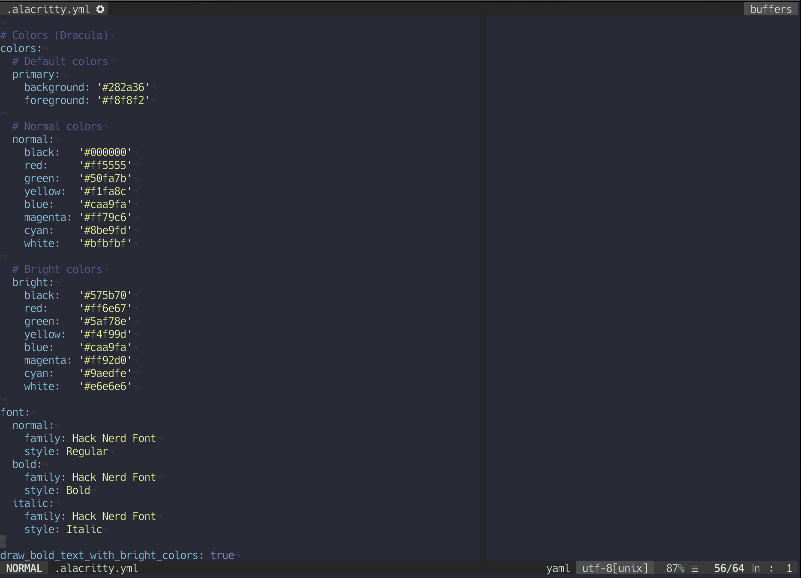Click the lines icon next to 87%
This screenshot has width=801, height=578.
pos(695,569)
